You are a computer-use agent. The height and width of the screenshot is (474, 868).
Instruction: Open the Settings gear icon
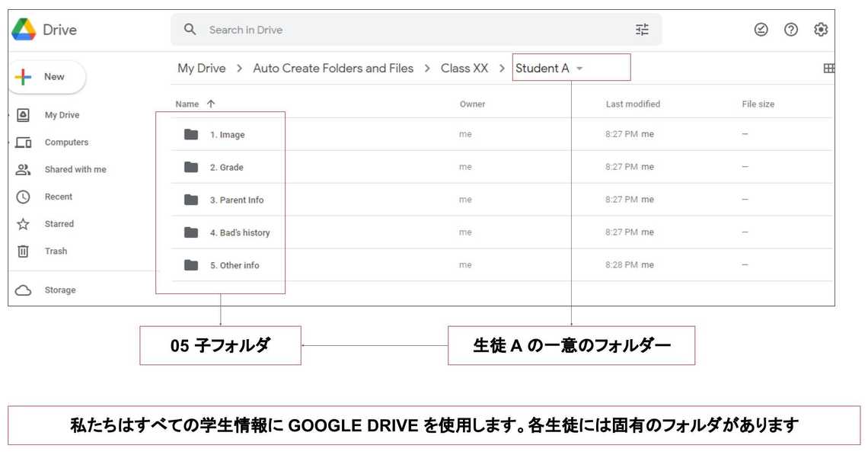coord(821,30)
